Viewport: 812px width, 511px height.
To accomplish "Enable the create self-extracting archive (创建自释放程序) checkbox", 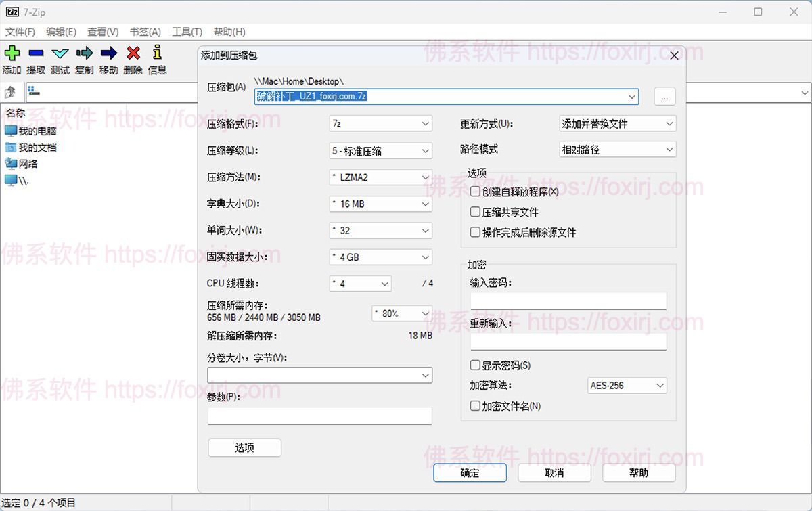I will (475, 192).
